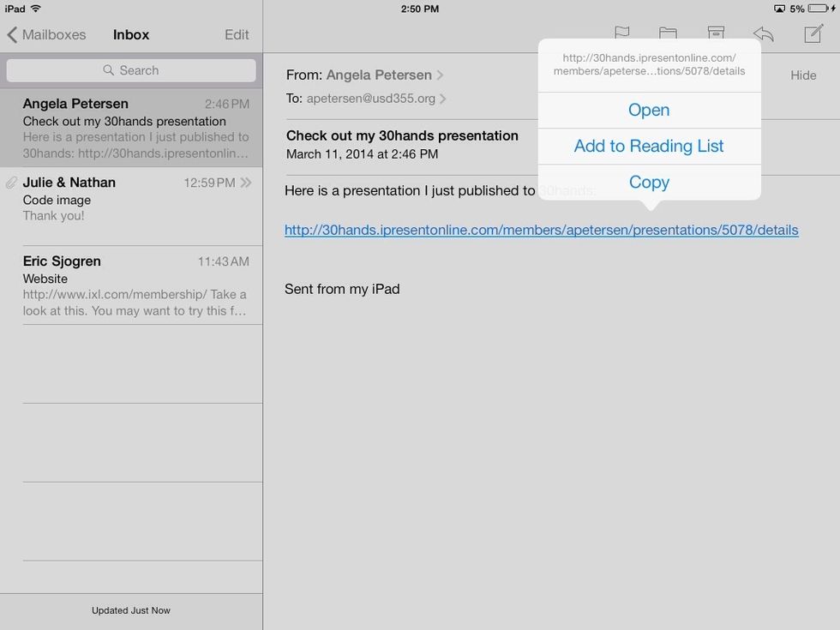Archive the message with the box icon
Screen dimensions: 840x630
pyautogui.click(x=716, y=33)
